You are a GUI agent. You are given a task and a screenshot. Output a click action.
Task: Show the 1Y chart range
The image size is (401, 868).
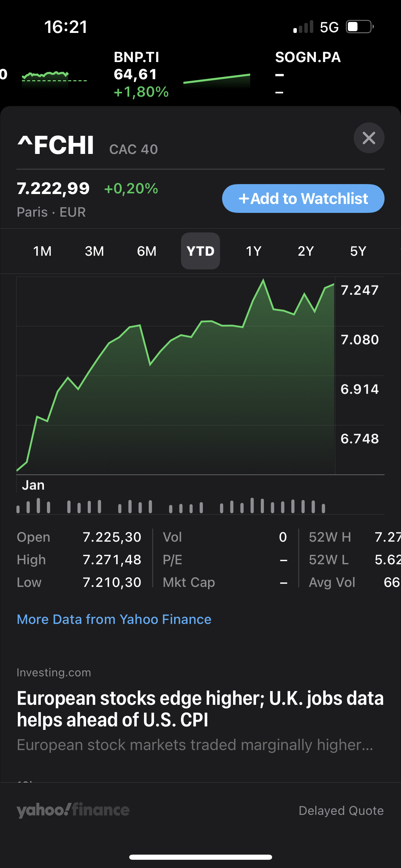coord(254,251)
